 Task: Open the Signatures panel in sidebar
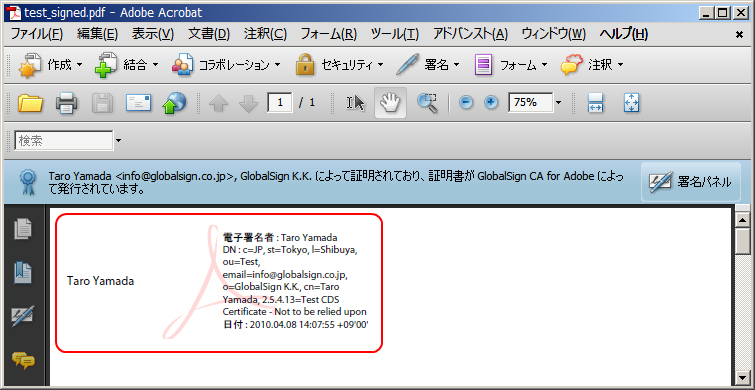click(23, 316)
